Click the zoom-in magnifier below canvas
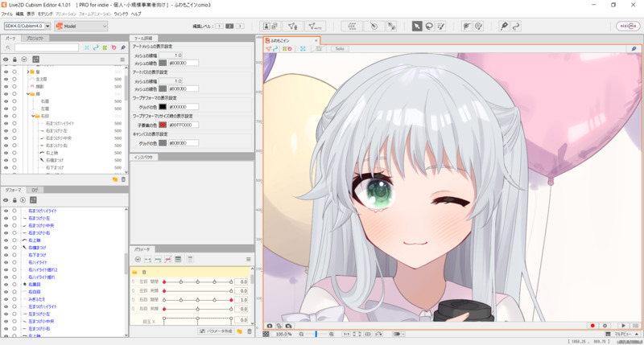Screen dimensions: 644x345 (331, 335)
